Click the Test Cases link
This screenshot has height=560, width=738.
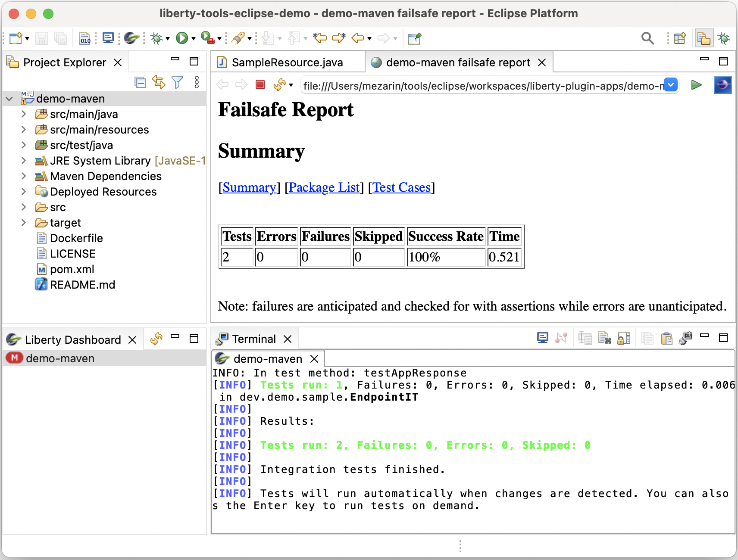(401, 187)
